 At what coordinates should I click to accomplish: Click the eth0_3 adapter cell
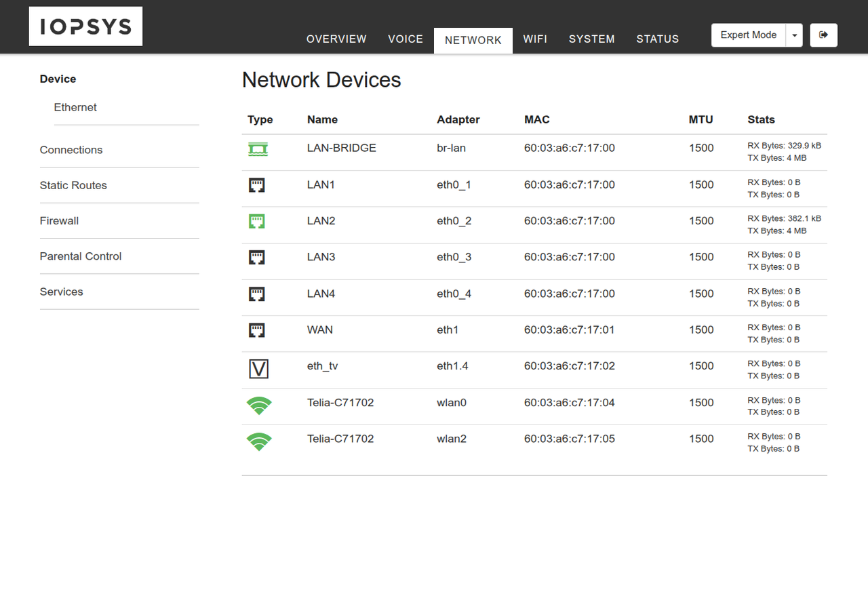[x=454, y=257]
